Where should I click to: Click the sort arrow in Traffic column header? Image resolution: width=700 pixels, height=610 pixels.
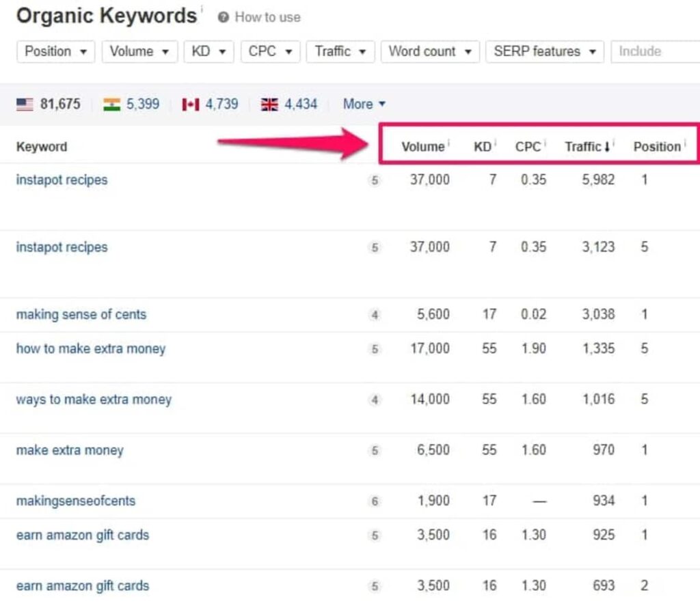607,147
